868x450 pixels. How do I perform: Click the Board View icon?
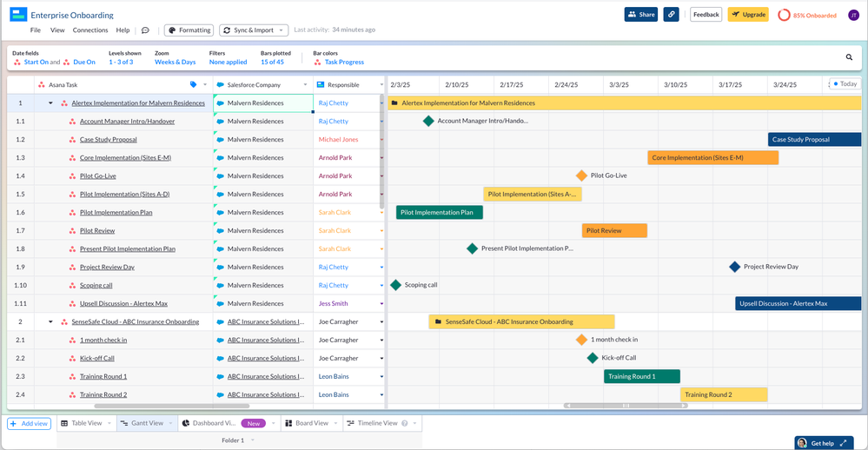(288, 423)
